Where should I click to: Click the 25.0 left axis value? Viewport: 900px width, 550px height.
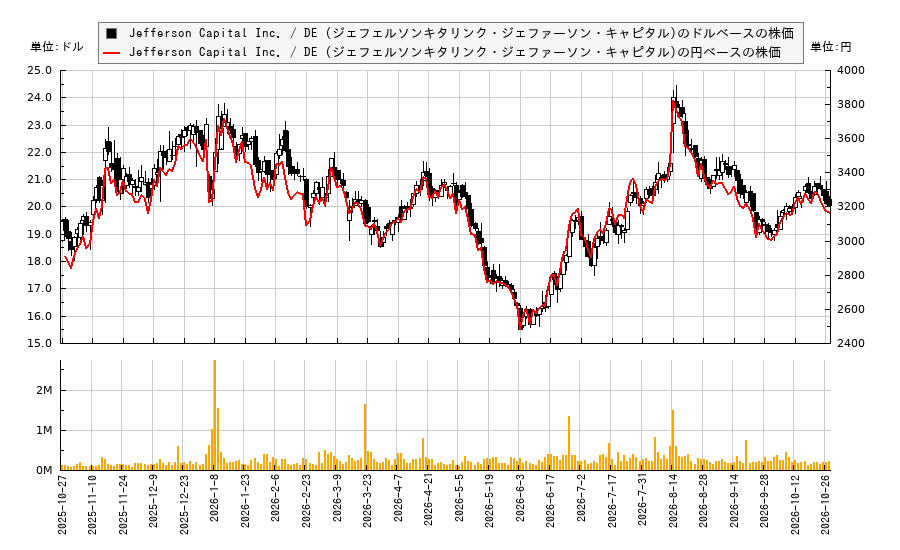click(40, 70)
